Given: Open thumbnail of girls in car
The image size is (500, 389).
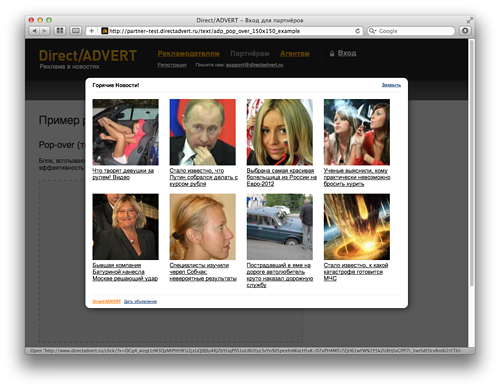Looking at the screenshot, I should [x=126, y=132].
